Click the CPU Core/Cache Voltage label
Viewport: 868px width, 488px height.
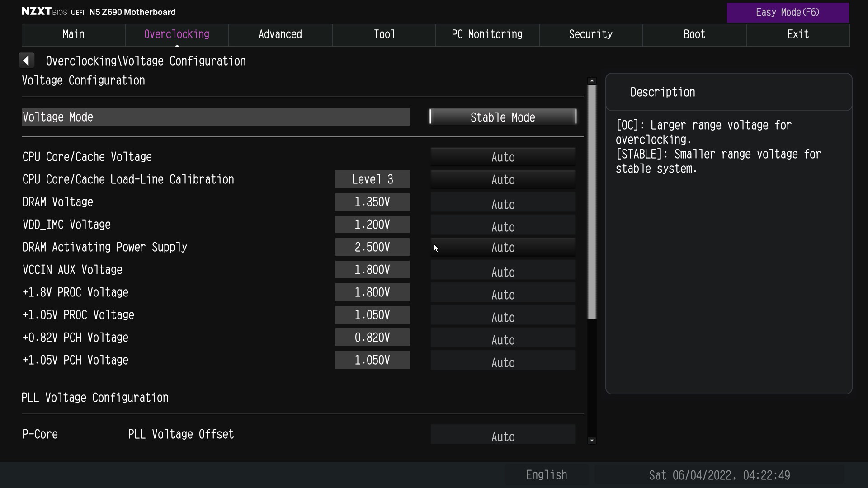[x=87, y=157]
